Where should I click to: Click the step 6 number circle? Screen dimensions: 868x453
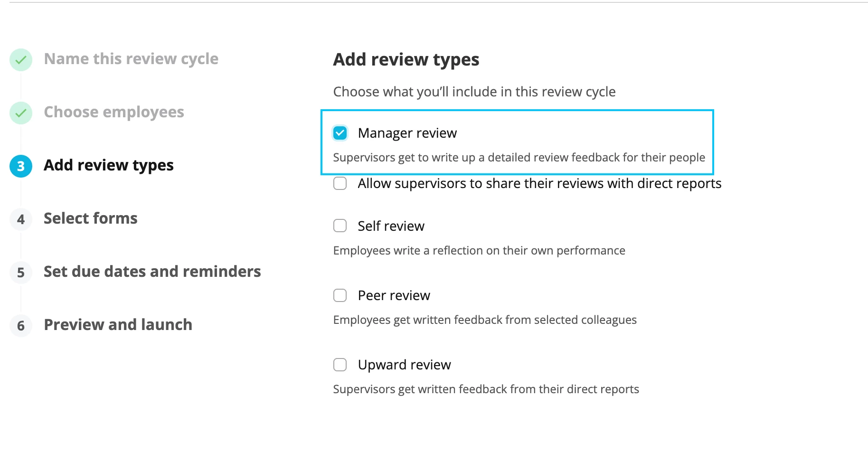[21, 326]
